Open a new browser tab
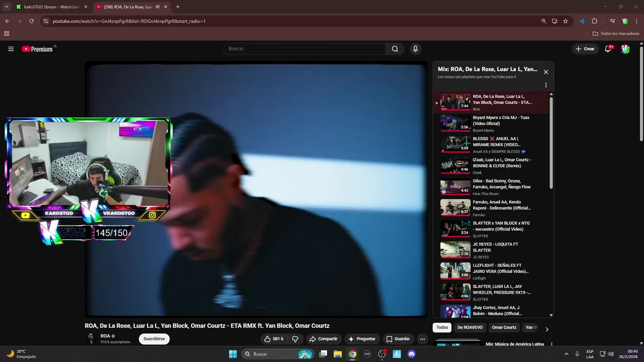This screenshot has width=644, height=362. pos(178,7)
